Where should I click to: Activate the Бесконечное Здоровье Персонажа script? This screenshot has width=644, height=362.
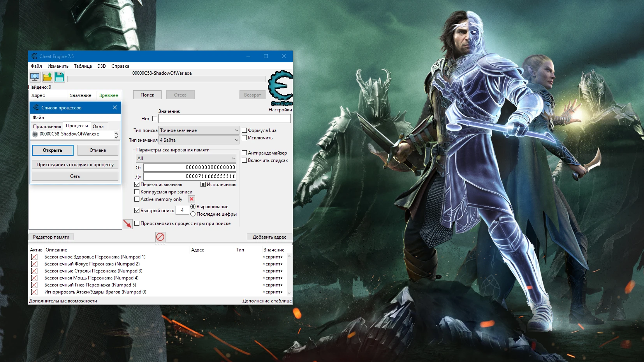[34, 257]
